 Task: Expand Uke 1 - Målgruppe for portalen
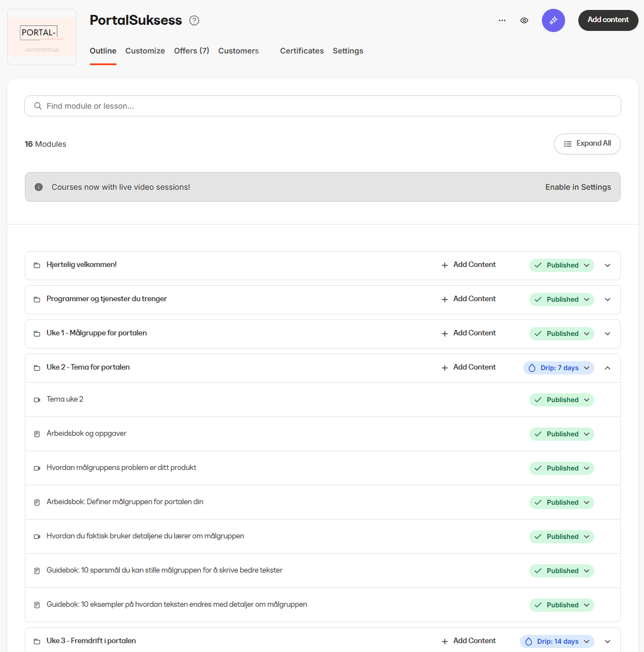(608, 334)
